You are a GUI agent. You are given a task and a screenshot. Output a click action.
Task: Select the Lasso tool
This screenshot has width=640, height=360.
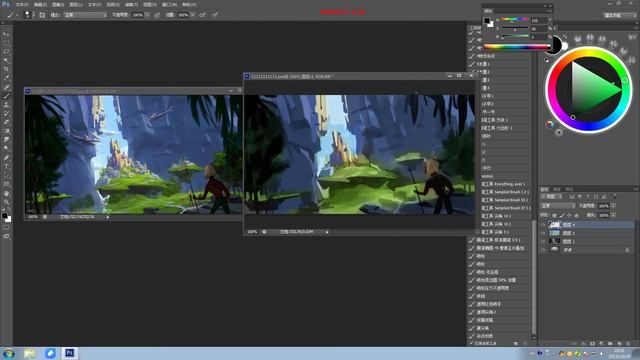6,51
